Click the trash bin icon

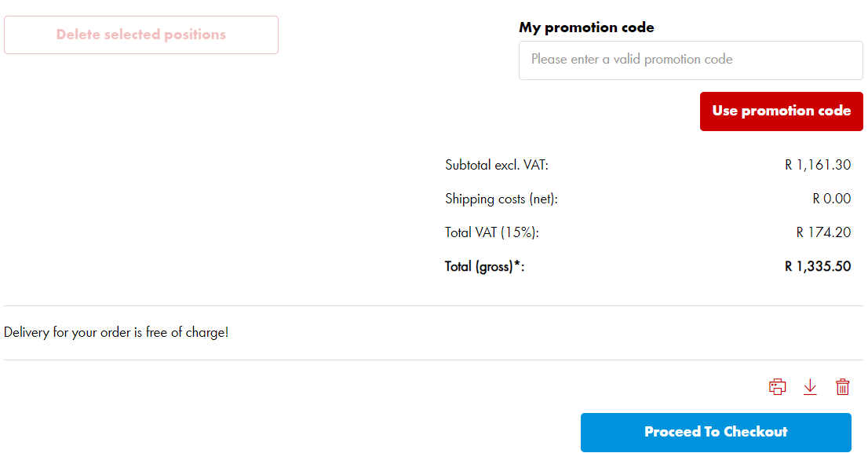click(842, 387)
